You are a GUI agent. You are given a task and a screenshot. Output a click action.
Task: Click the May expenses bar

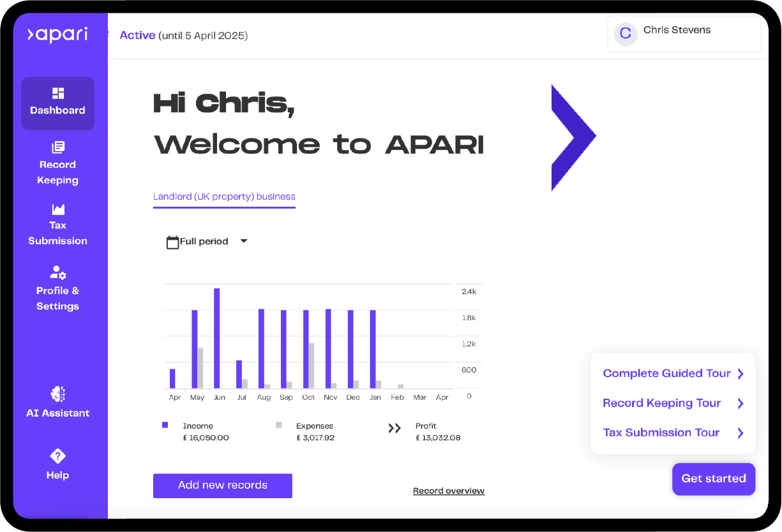200,368
